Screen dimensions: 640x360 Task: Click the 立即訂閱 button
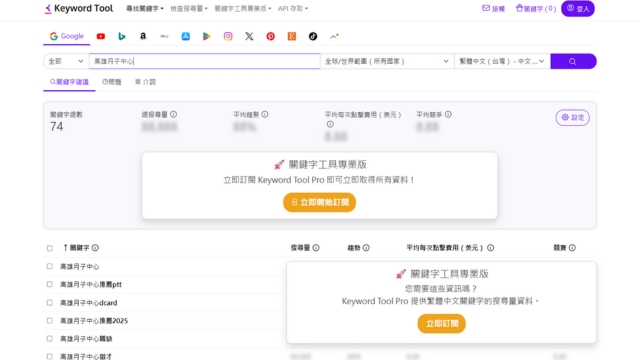coord(442,324)
